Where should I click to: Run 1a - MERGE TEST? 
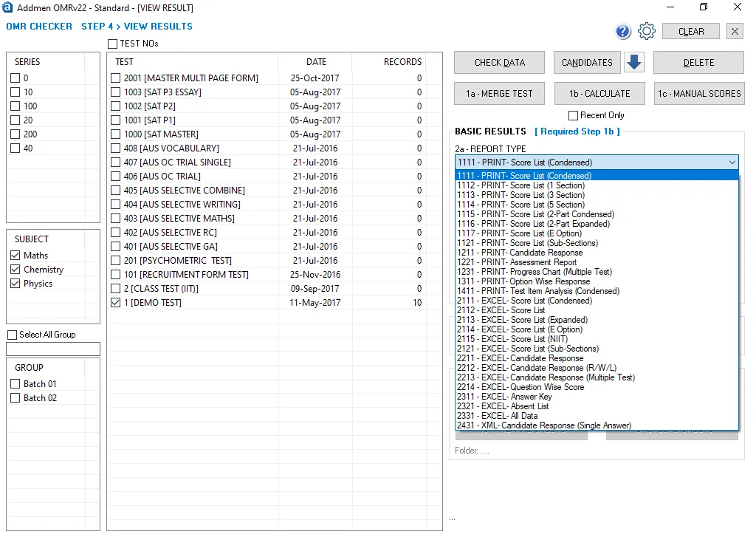500,94
